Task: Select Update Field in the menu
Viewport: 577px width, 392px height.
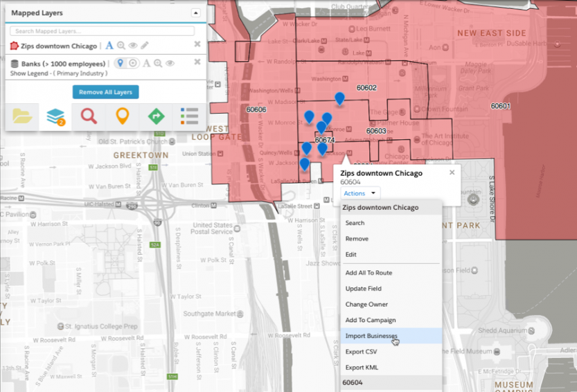Action: [391, 289]
